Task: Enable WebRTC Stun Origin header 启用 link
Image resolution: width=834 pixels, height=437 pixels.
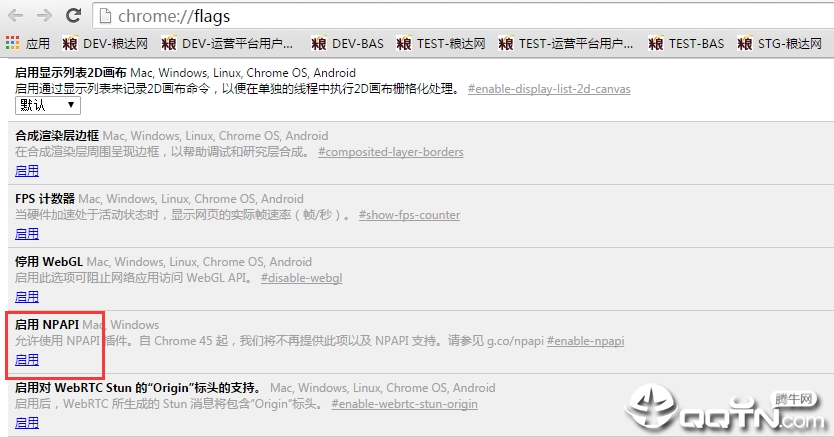Action: coord(27,423)
